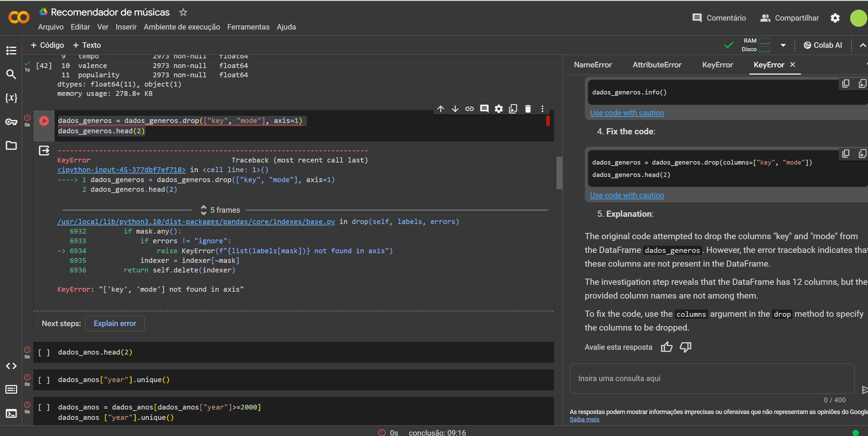Open the variables inspector {x}

pyautogui.click(x=11, y=98)
